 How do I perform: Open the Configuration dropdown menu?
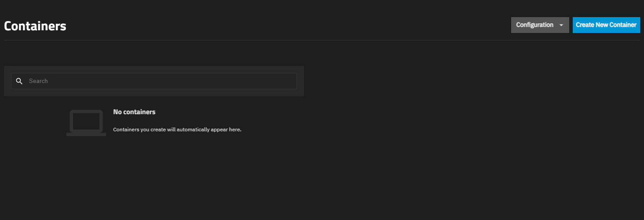(x=540, y=25)
